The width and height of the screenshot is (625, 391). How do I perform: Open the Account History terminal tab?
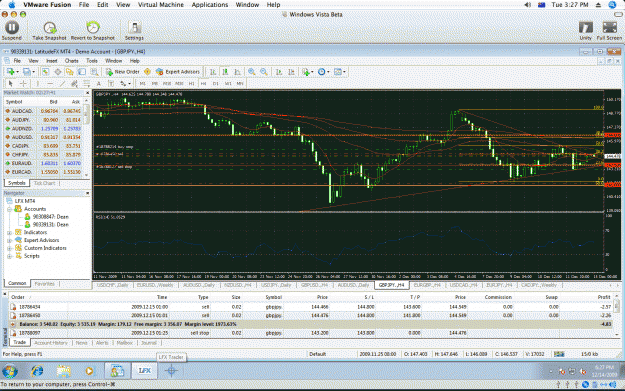[51, 343]
